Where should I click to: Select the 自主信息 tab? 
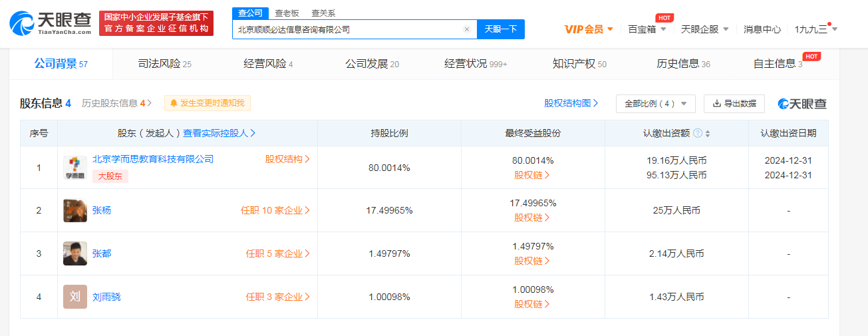click(778, 64)
